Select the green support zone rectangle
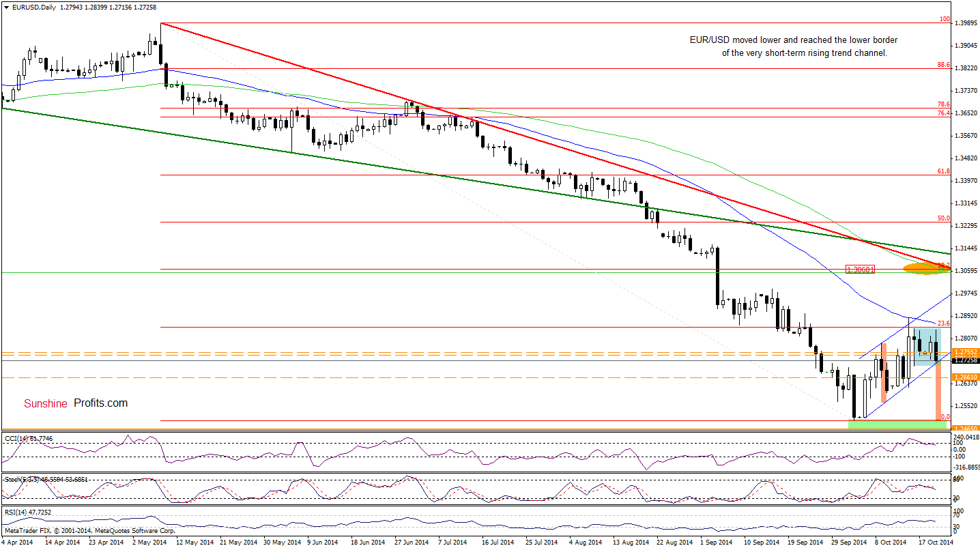Image resolution: width=980 pixels, height=548 pixels. (898, 424)
